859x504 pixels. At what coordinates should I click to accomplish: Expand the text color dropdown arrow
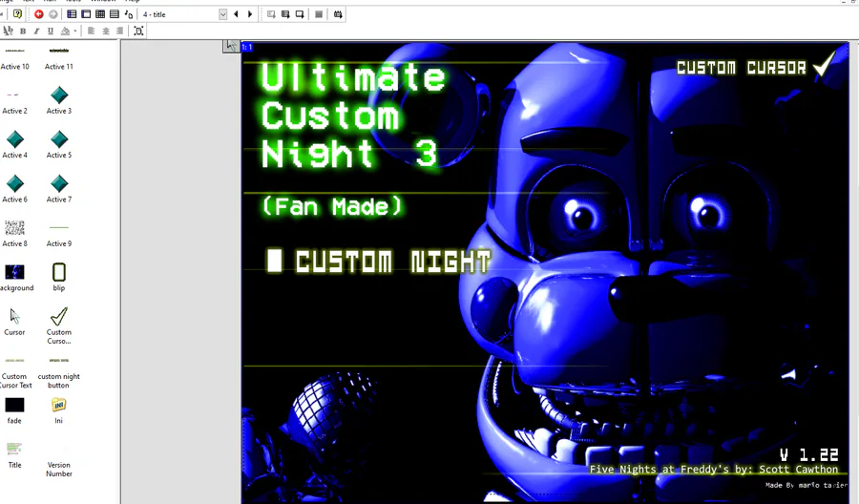[75, 31]
